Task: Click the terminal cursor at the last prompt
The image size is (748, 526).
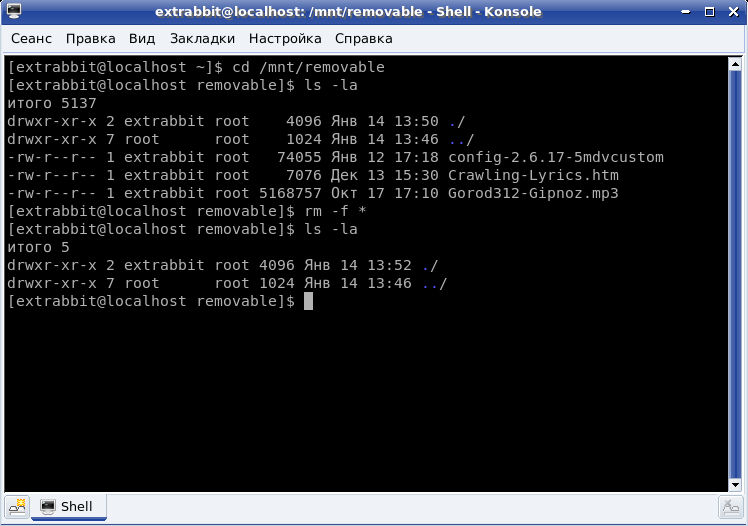Action: click(308, 301)
